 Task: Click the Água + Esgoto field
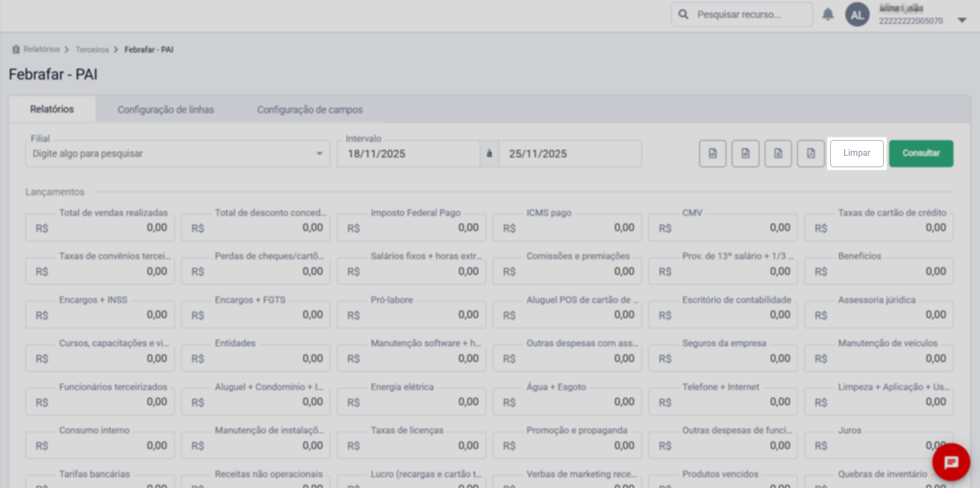567,402
